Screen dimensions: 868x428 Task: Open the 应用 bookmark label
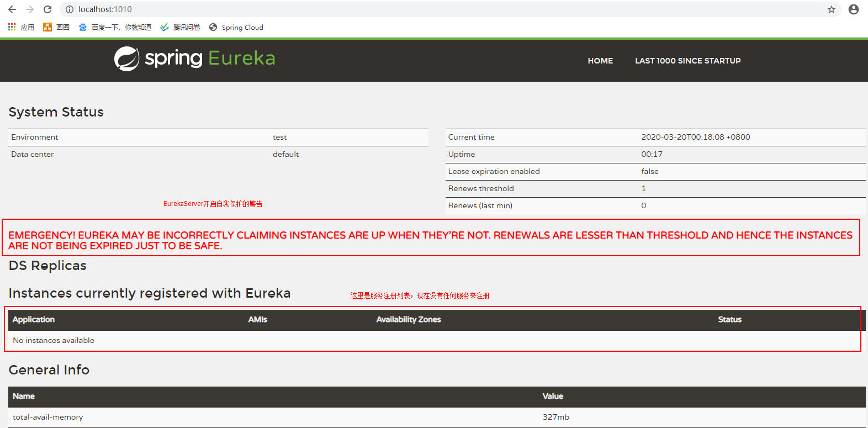point(28,27)
